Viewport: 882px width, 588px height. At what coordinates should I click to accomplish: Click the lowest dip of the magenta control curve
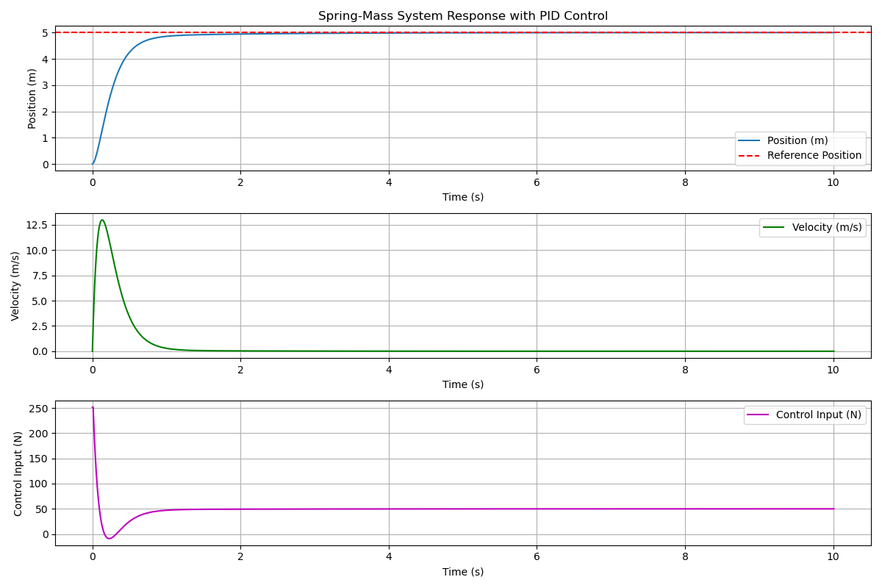coord(109,539)
